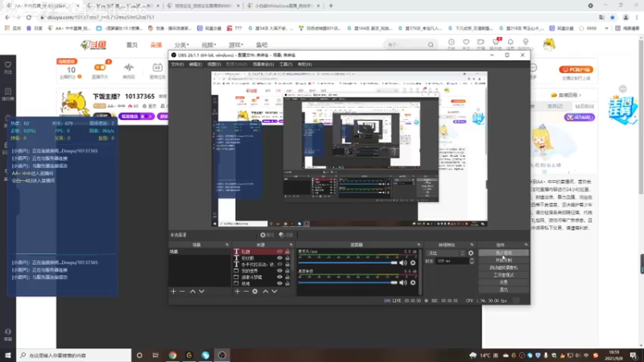Viewport: 644px width, 362px height.
Task: Click Start Virtual Camera button in OBS
Action: pos(503,268)
